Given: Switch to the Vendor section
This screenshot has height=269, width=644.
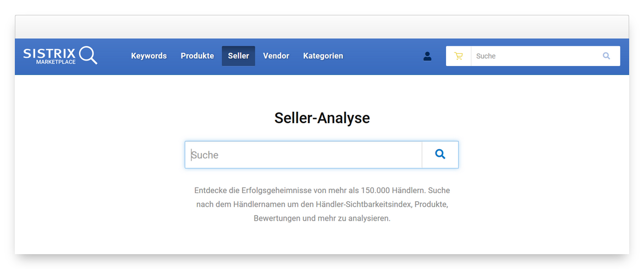Looking at the screenshot, I should [276, 56].
